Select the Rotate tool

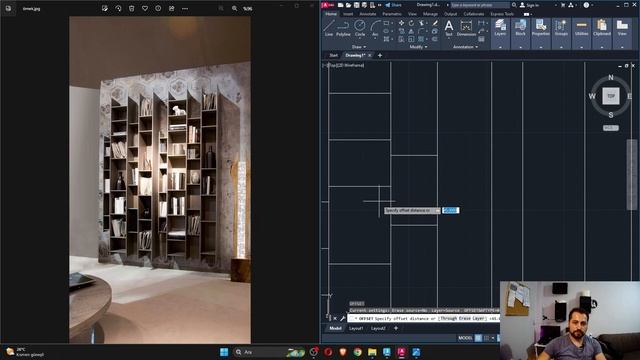(x=411, y=23)
